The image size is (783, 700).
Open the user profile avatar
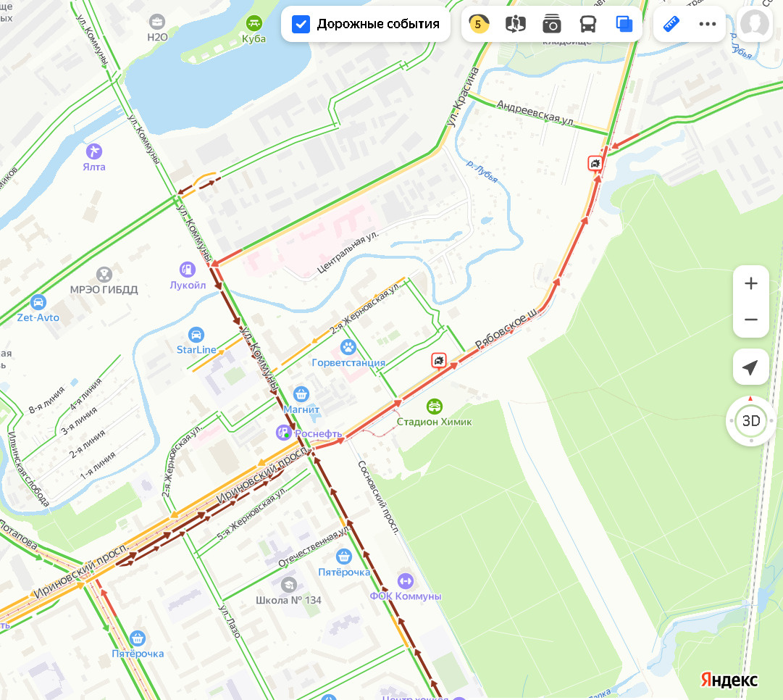coord(755,23)
